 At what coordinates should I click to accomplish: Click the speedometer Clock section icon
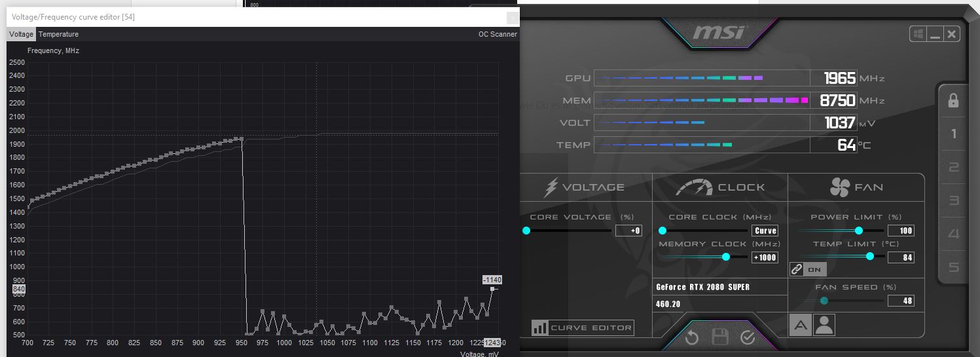click(694, 187)
